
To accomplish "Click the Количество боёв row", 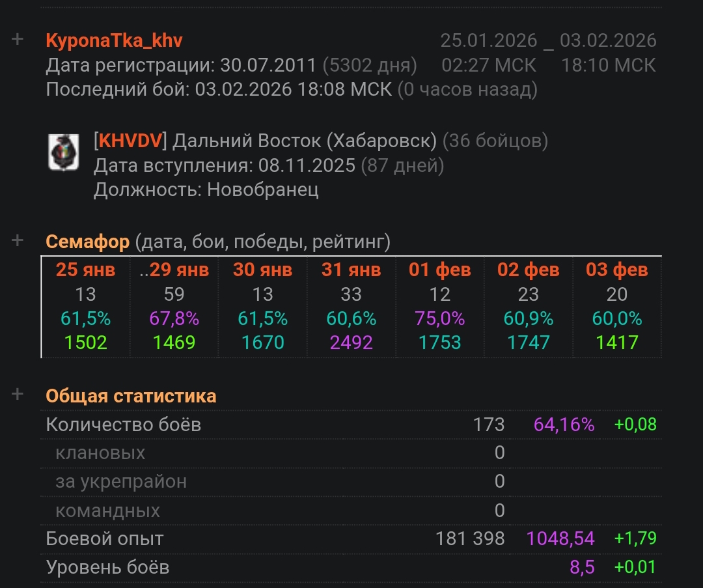I will pyautogui.click(x=124, y=425).
